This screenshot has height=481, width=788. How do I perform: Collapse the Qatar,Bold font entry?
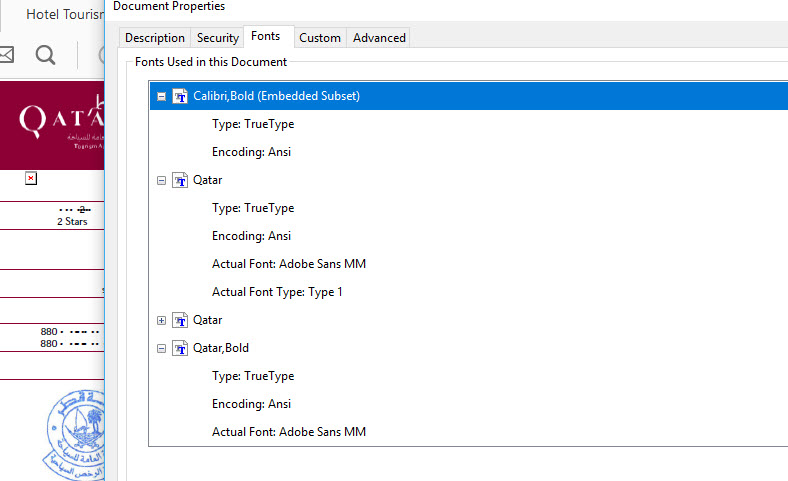[161, 348]
